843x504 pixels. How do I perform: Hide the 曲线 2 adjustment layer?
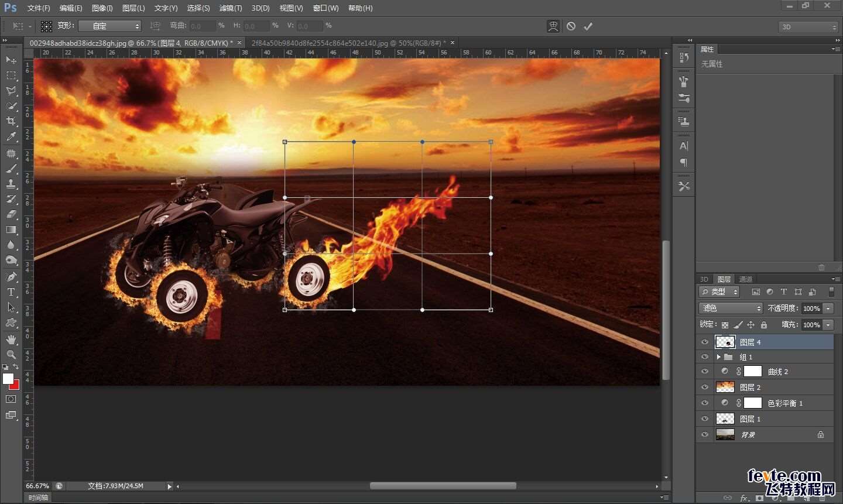705,372
